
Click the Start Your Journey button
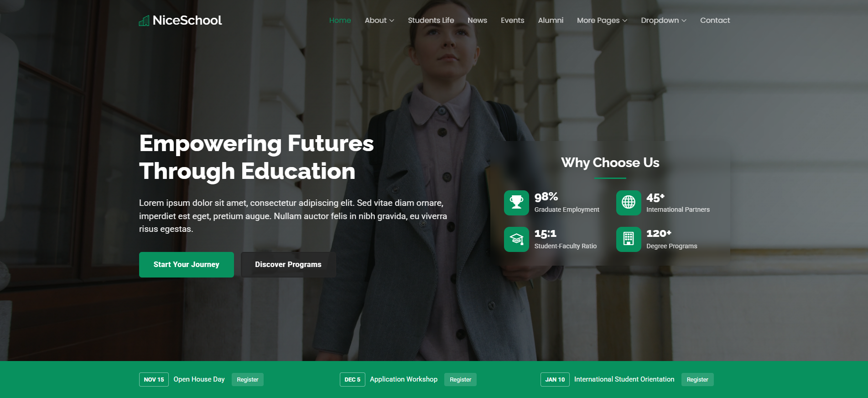coord(187,265)
